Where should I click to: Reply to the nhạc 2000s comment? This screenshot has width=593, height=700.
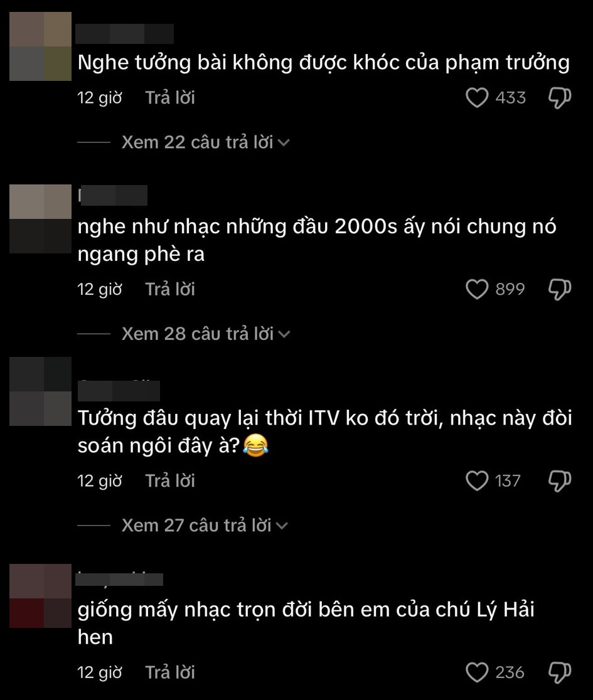click(x=170, y=289)
